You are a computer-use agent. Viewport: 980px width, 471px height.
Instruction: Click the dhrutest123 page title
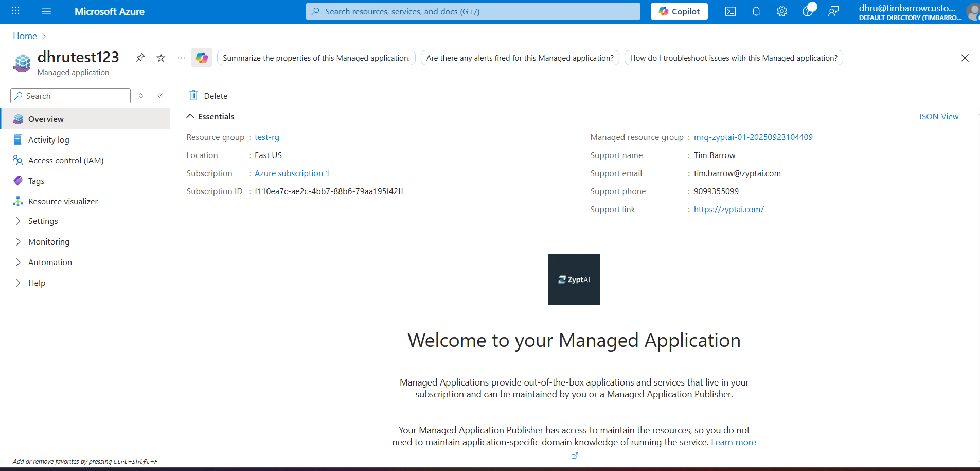[x=78, y=57]
